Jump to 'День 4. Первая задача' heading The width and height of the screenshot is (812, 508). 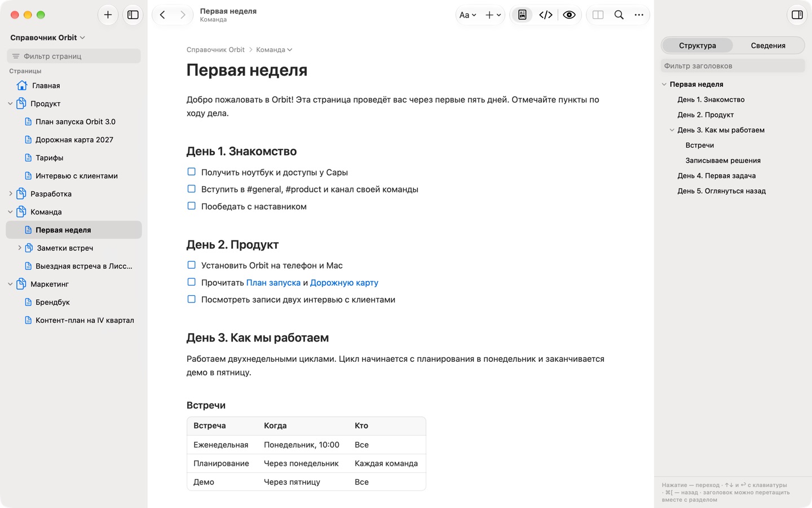[x=716, y=176]
